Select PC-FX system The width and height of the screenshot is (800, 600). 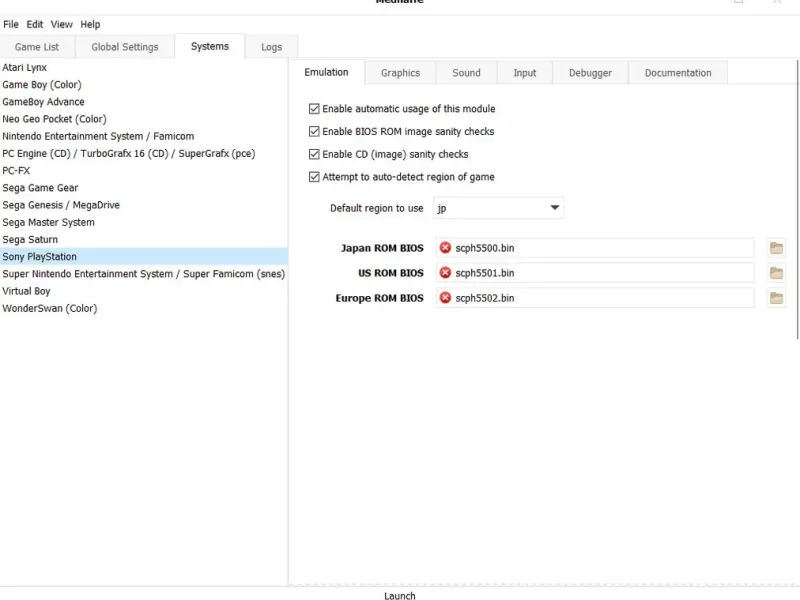144,171
